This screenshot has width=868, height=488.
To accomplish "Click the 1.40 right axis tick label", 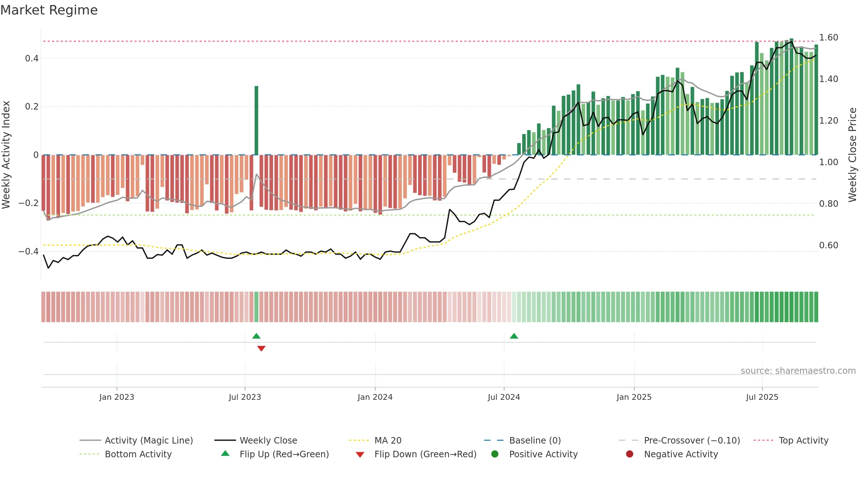I will 829,79.
